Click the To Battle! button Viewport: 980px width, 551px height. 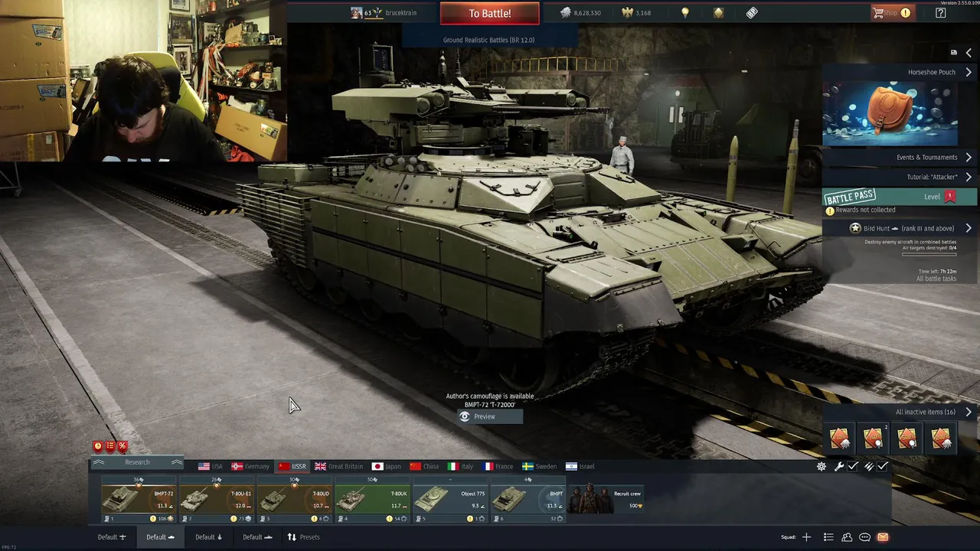coord(489,14)
